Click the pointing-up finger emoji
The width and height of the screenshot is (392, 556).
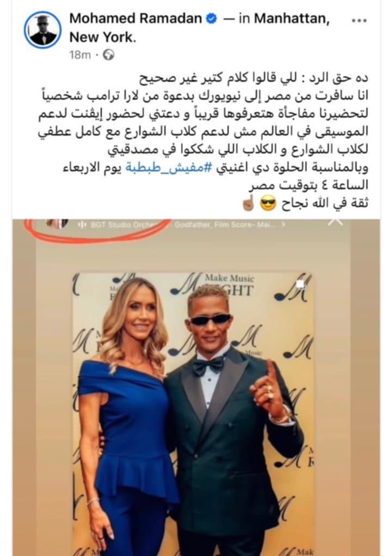248,203
